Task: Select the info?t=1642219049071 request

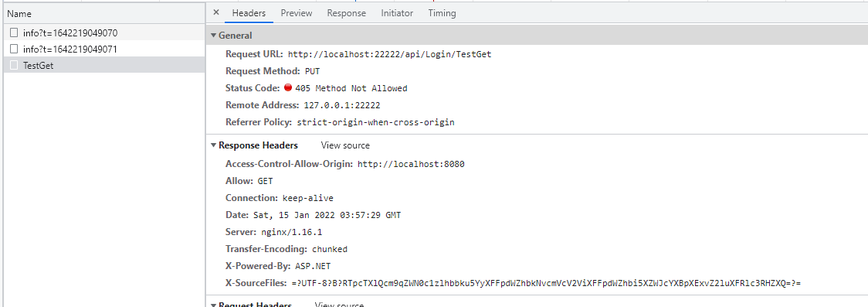Action: [104, 49]
